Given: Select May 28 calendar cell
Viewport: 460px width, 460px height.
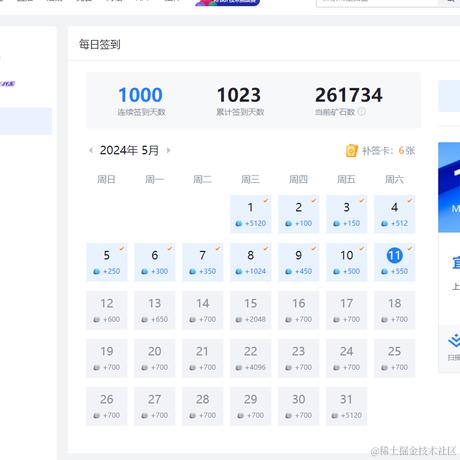Looking at the screenshot, I should coord(203,406).
